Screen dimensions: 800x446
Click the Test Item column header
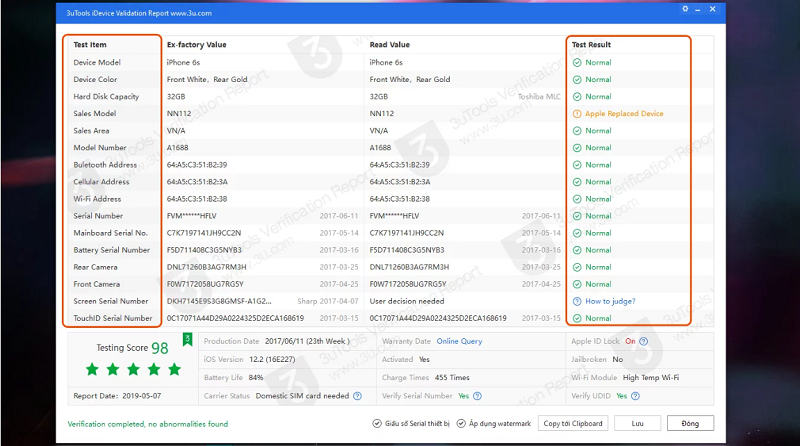[90, 45]
